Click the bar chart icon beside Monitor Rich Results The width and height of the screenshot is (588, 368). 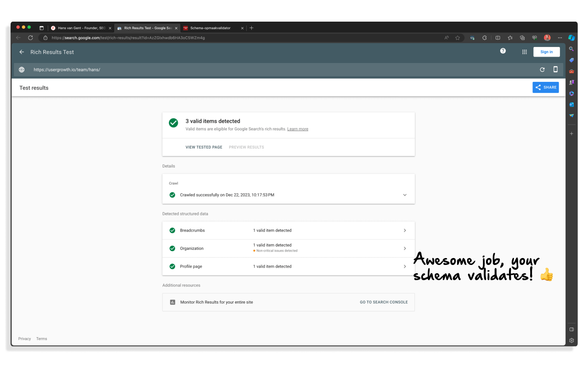coord(173,302)
